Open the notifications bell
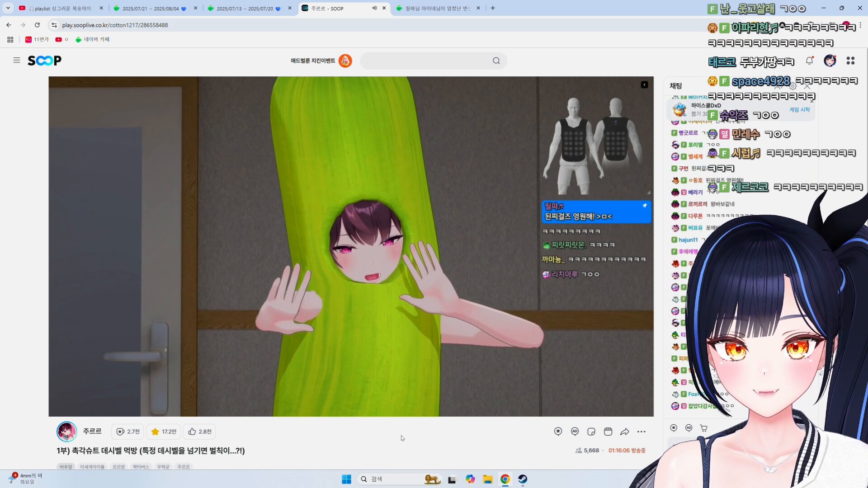 (809, 61)
